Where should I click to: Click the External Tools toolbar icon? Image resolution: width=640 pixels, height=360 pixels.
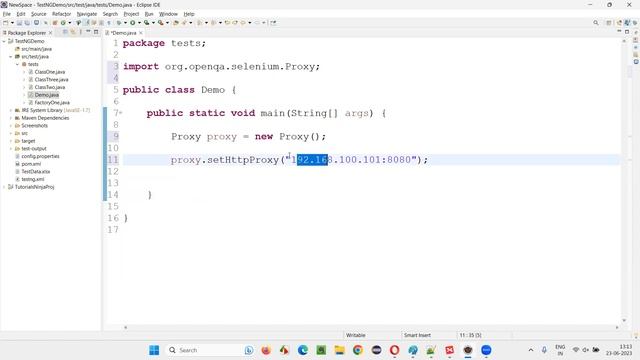pos(161,23)
